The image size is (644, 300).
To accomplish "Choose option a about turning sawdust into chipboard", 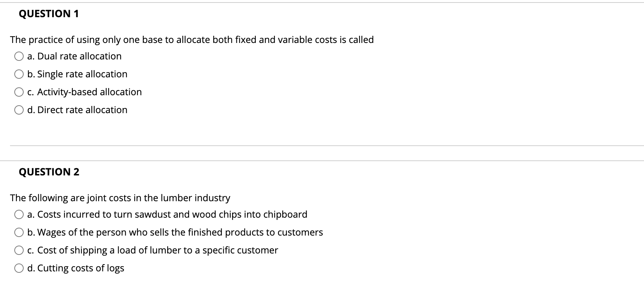I will point(19,214).
